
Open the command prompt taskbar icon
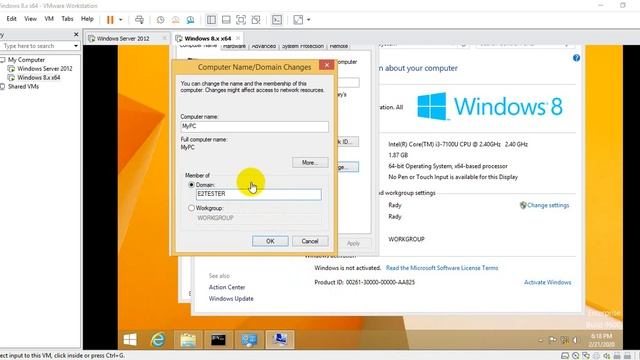coord(218,340)
